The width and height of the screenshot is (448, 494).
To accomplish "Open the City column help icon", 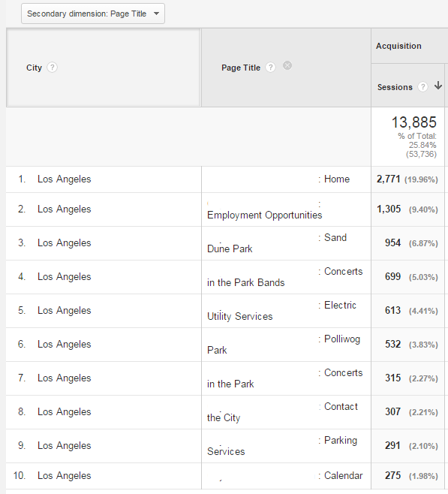I will 53,68.
